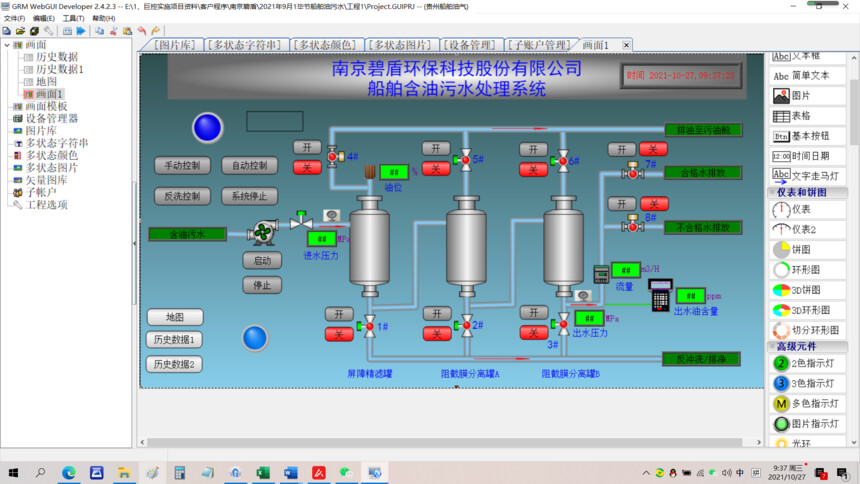Open Excel from the taskbar
Image resolution: width=860 pixels, height=484 pixels.
[263, 472]
